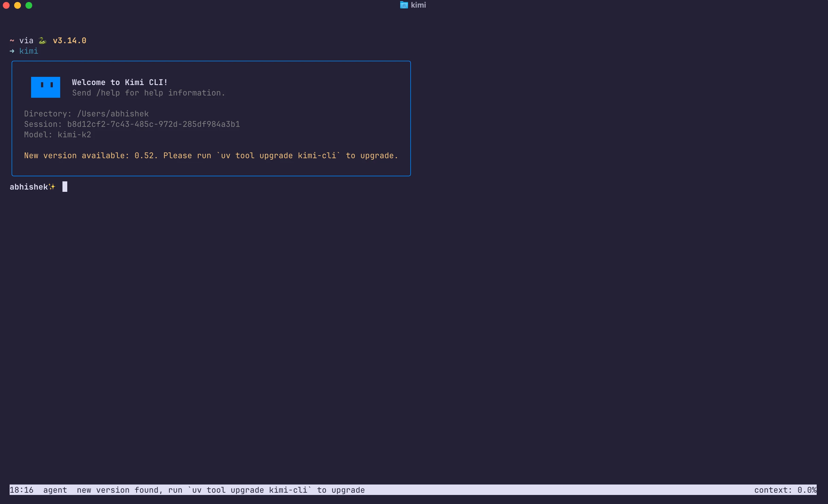Click the tilde symbol in the shell prompt
Screen dimensions: 828x504
pos(12,40)
